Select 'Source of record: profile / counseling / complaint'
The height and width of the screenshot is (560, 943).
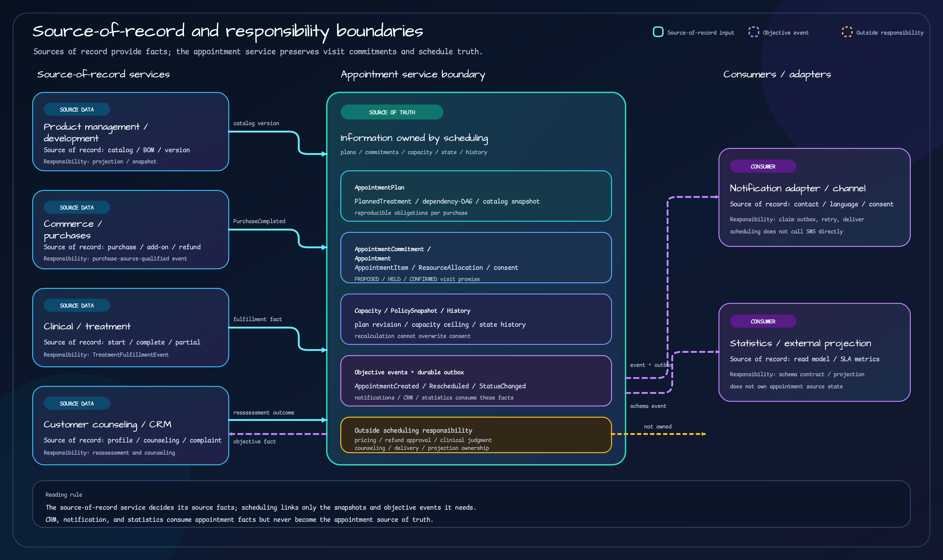pyautogui.click(x=133, y=440)
